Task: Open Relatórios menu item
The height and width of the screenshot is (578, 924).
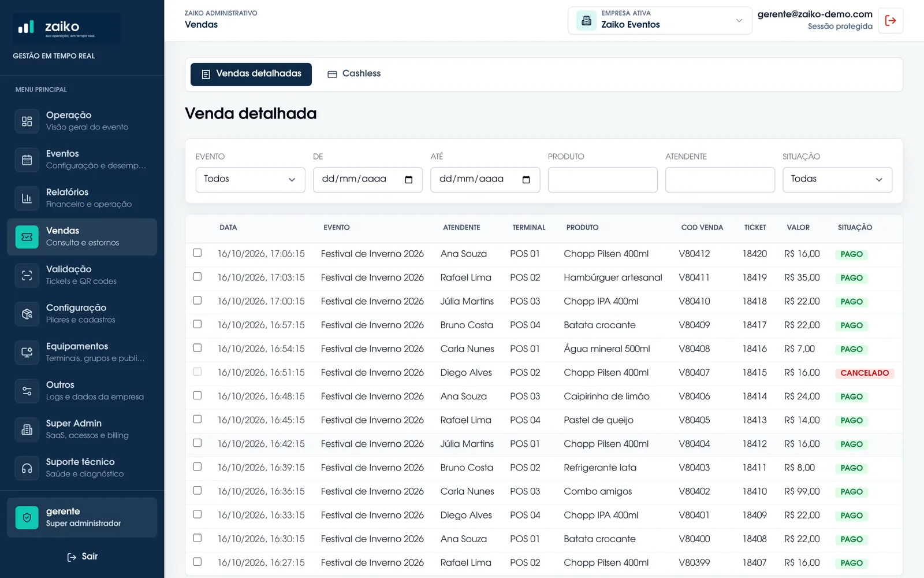Action: 82,198
